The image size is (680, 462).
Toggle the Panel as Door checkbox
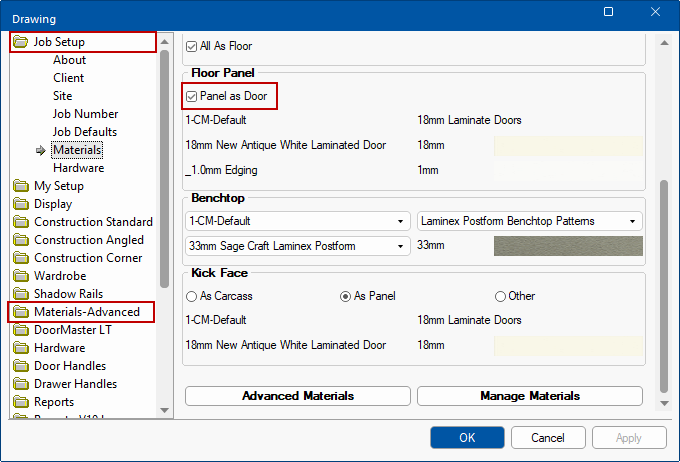[193, 96]
